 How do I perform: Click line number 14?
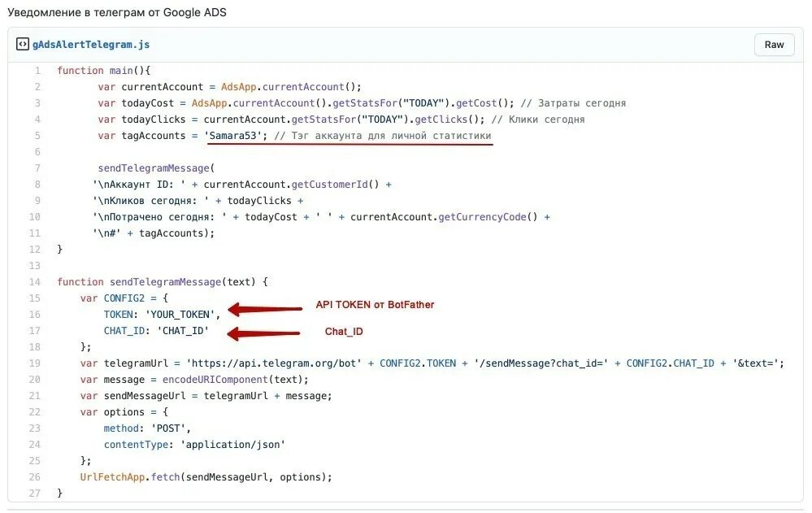coord(35,282)
